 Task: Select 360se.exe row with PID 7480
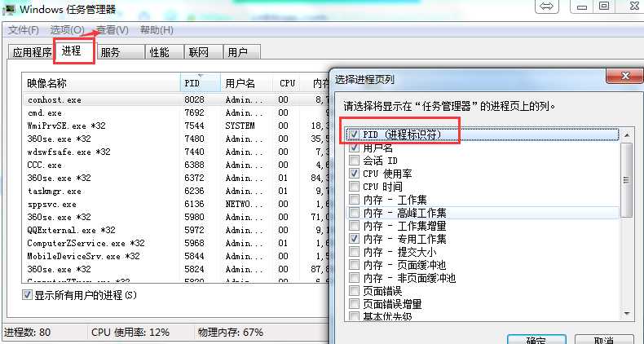pyautogui.click(x=177, y=139)
